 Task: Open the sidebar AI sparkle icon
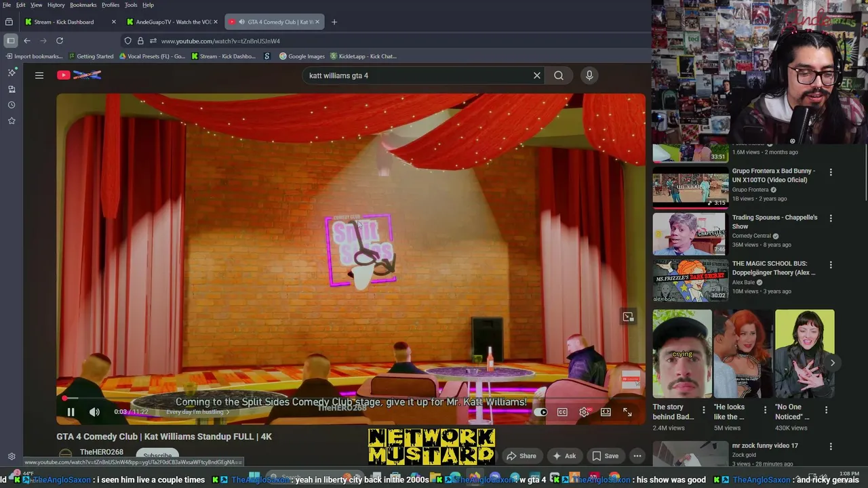[x=12, y=73]
